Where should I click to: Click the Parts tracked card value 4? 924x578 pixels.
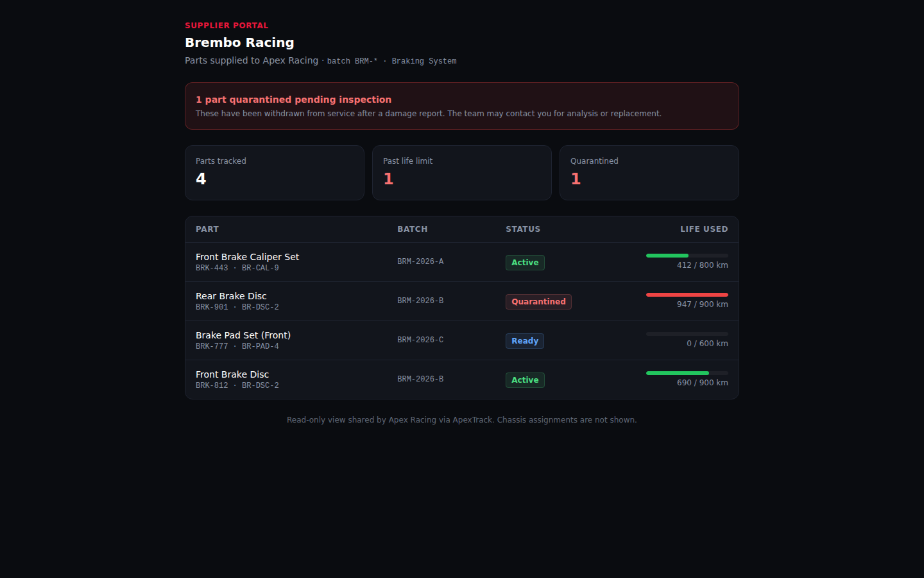201,179
